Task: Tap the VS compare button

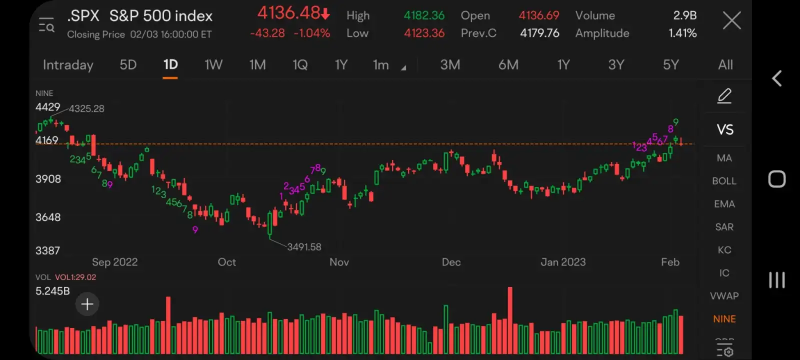Action: (x=724, y=130)
